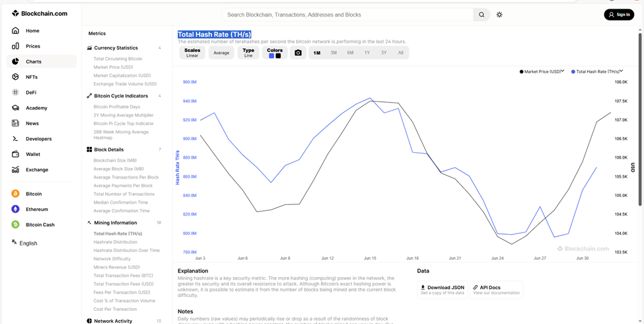Take chart snapshot with camera icon
Viewport: 644px width, 324px height.
coord(298,53)
